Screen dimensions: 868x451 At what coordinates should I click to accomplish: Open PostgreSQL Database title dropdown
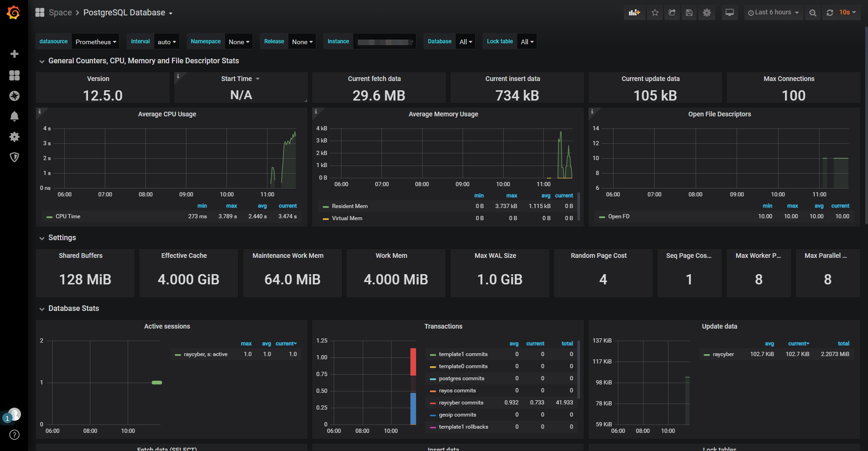pyautogui.click(x=128, y=13)
